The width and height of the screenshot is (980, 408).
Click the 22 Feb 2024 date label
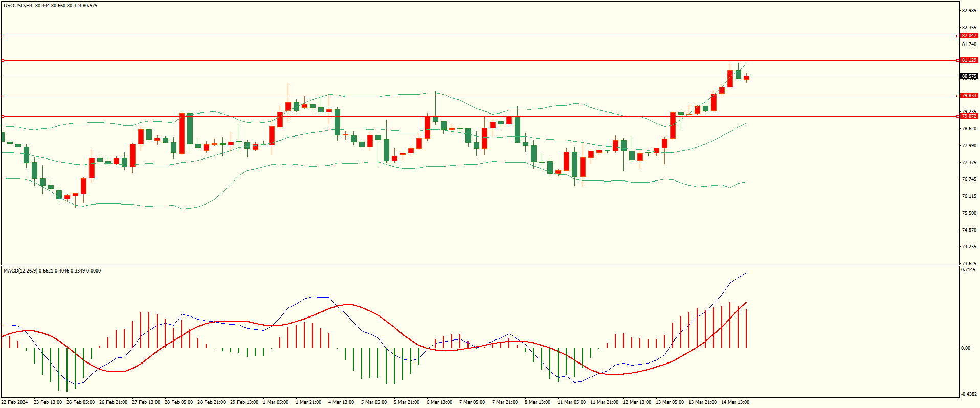[15, 402]
